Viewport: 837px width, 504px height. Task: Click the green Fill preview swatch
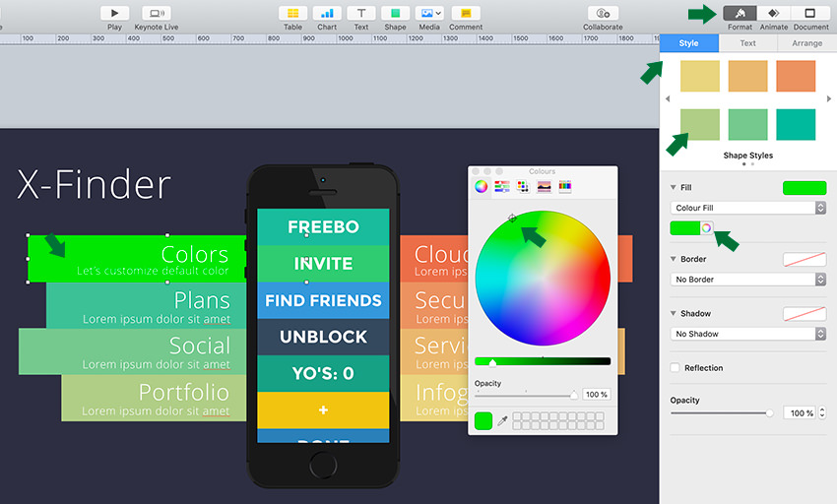(x=805, y=187)
